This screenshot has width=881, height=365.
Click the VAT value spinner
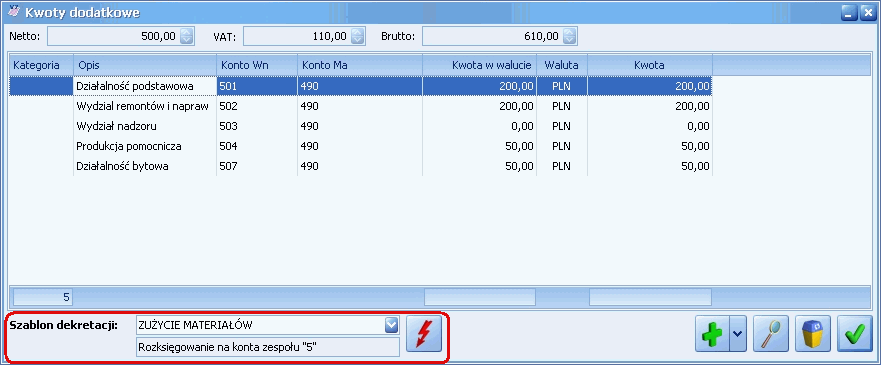tap(357, 37)
